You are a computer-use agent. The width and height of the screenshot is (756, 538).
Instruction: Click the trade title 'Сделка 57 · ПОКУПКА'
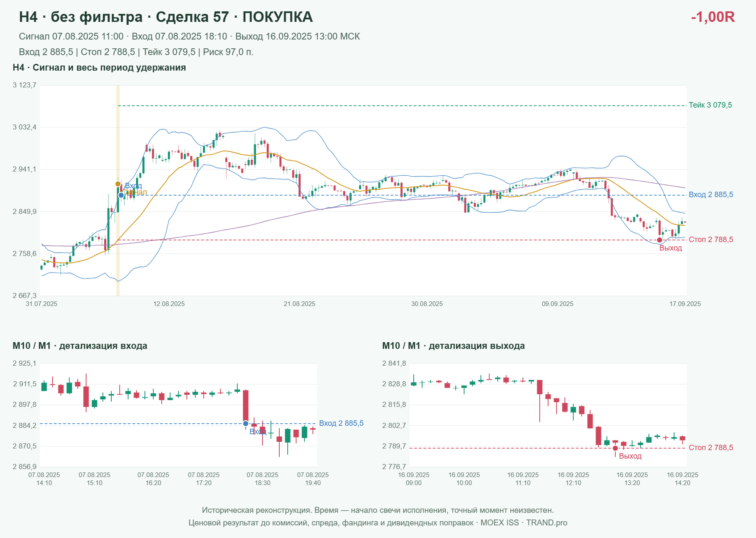[x=234, y=17]
